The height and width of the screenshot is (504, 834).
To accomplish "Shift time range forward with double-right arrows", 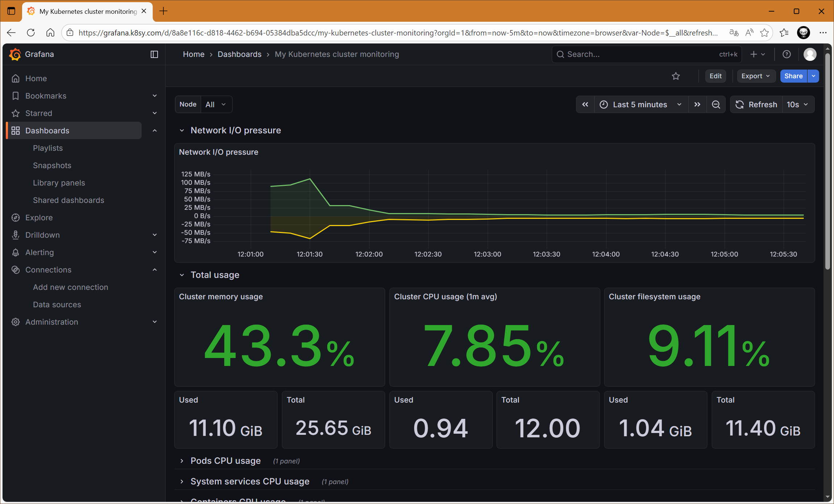I will point(697,105).
